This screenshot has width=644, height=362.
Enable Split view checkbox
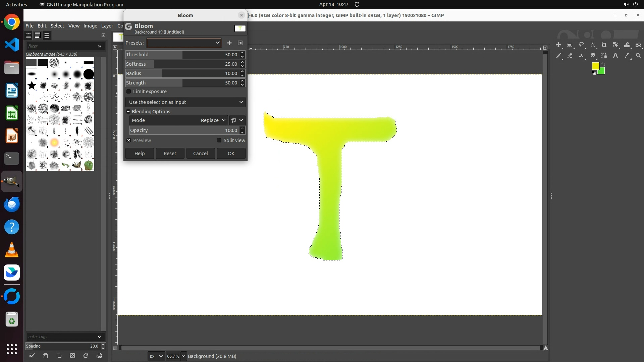coord(219,140)
